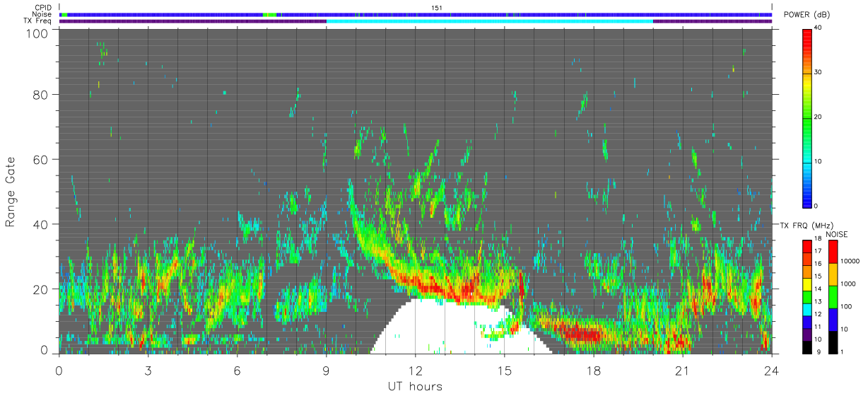This screenshot has height=401, width=868.
Task: Click the black bottom swatch of NOISE legend
Action: [833, 342]
